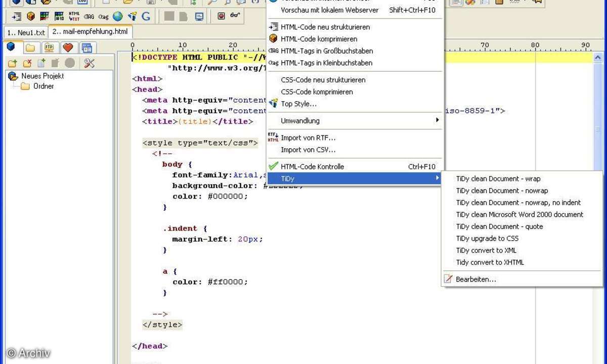Click the <title>(title)</title> line in editor
The height and width of the screenshot is (364, 607).
click(x=198, y=121)
